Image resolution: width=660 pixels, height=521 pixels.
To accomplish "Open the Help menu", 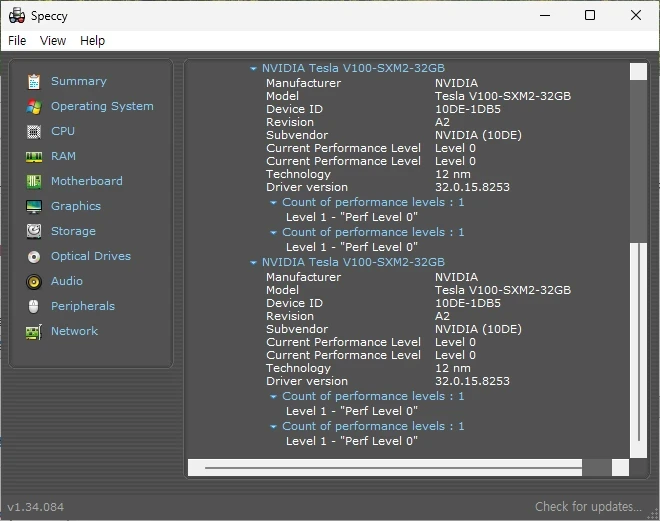I will [93, 40].
